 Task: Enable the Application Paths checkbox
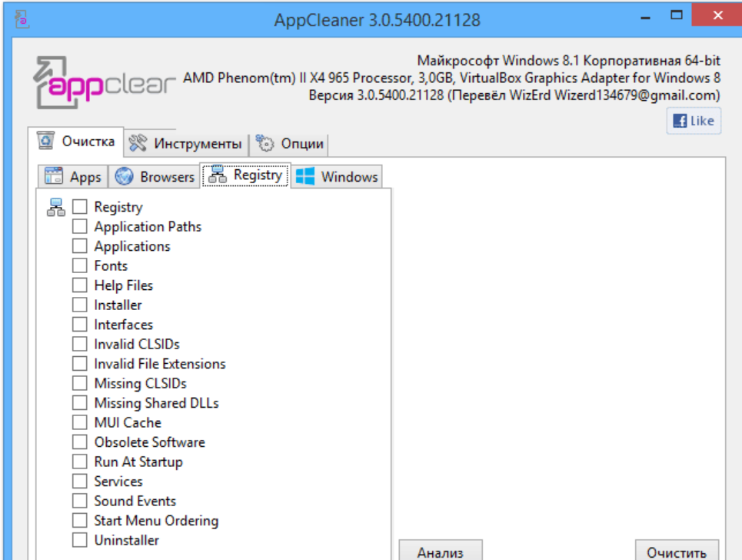click(80, 227)
